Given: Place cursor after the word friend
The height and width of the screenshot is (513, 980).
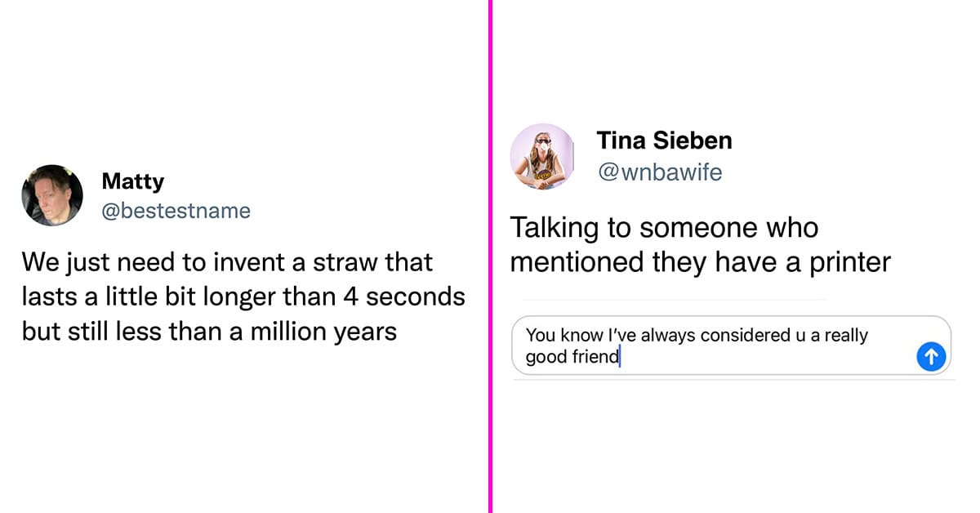Looking at the screenshot, I should (x=620, y=357).
